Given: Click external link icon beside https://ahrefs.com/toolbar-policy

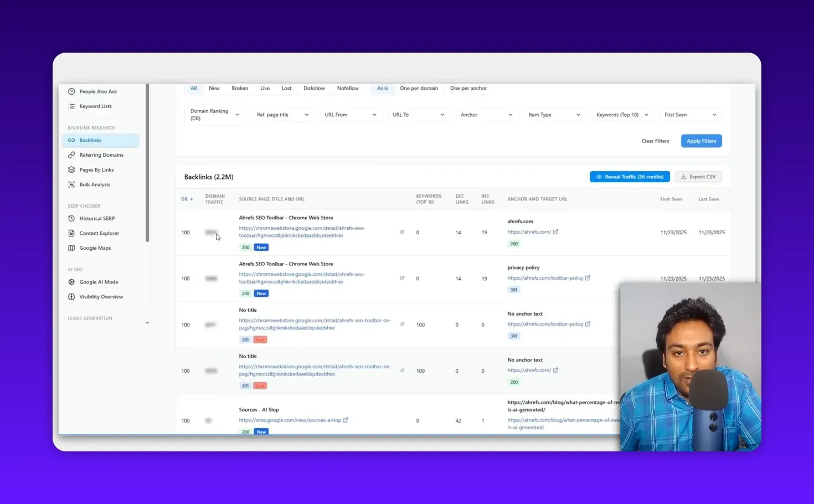Looking at the screenshot, I should click(588, 278).
